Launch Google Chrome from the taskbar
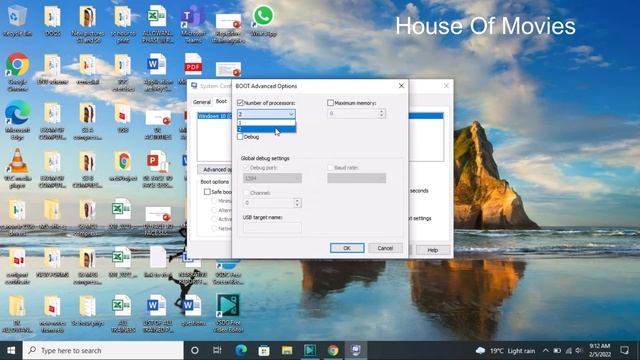This screenshot has height=360, width=640. [333, 350]
